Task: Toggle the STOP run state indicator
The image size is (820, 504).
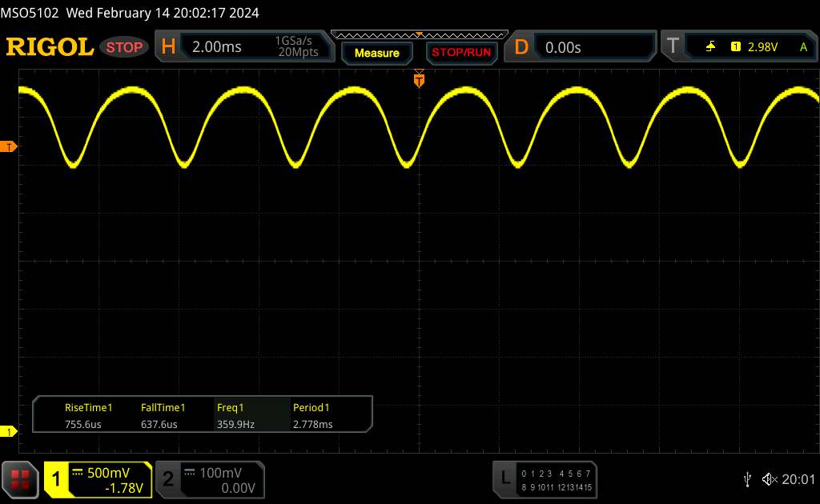Action: [x=126, y=47]
